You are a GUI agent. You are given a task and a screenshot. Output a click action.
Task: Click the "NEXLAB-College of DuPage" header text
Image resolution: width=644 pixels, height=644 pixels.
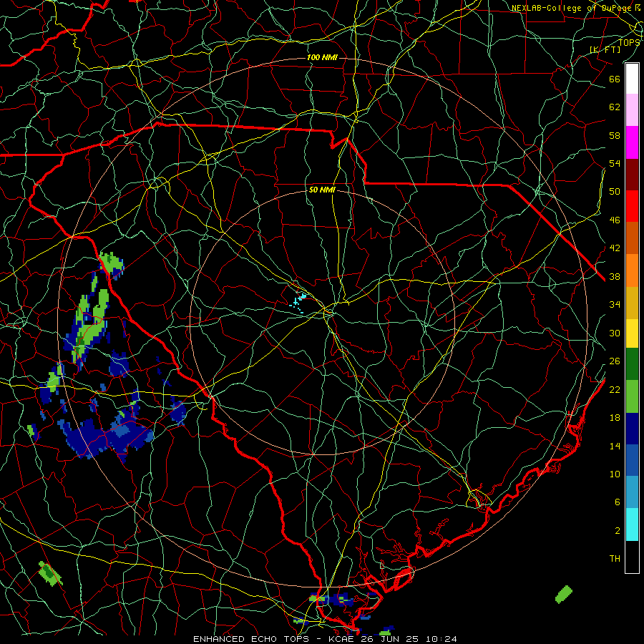tap(573, 8)
